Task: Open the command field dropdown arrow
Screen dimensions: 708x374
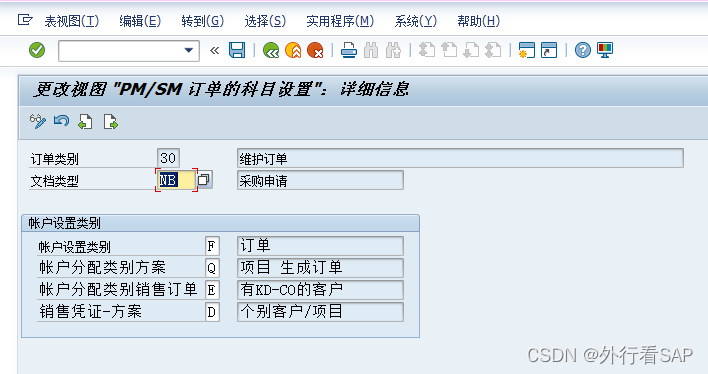Action: coord(189,50)
